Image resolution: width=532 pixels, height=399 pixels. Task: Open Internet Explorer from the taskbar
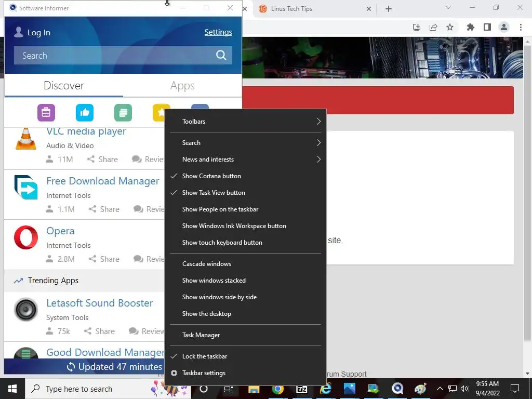[326, 389]
